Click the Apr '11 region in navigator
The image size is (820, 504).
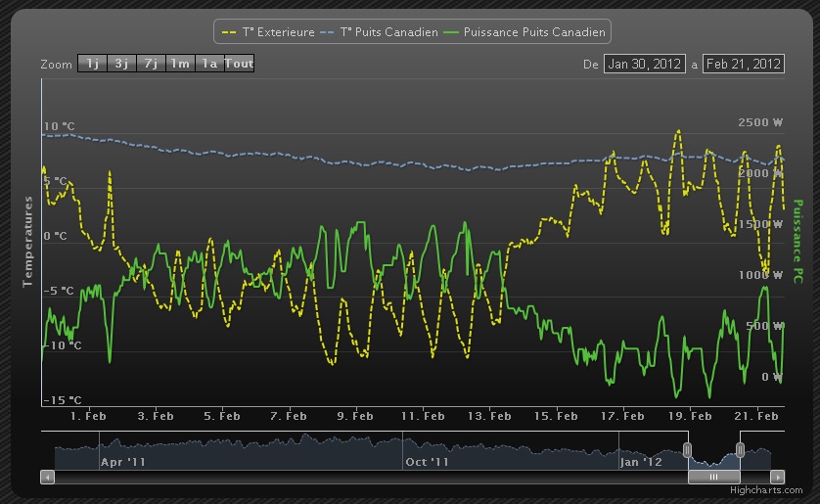pos(123,462)
